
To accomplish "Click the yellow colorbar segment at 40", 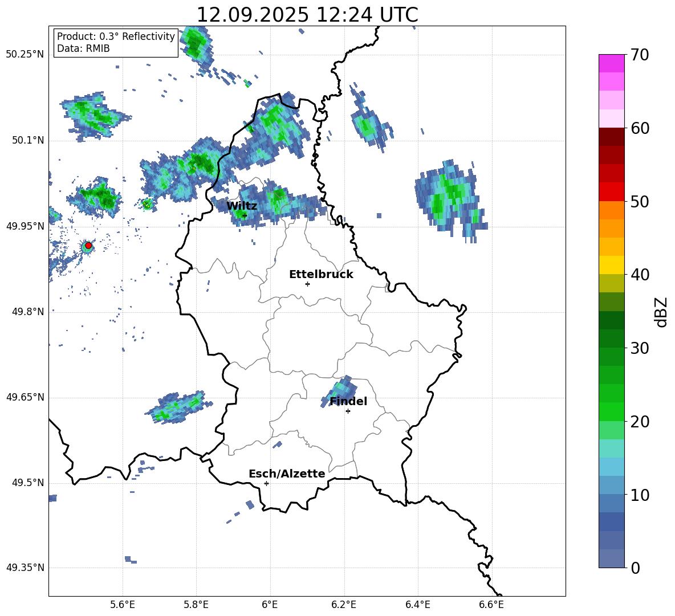I will tap(612, 265).
